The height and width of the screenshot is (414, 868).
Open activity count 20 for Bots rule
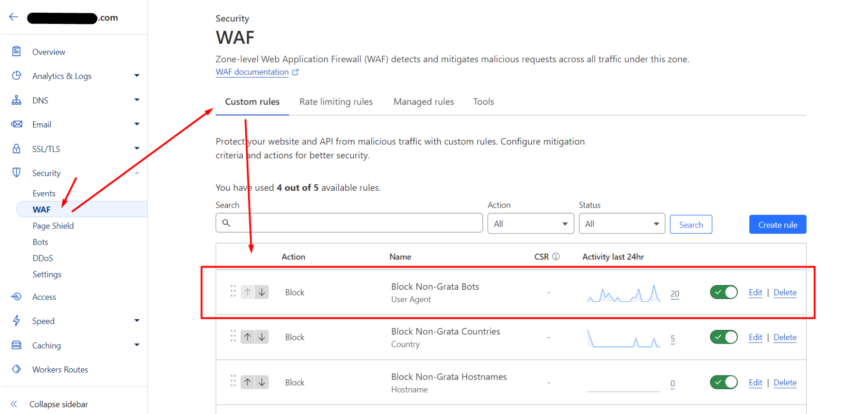[x=675, y=294]
